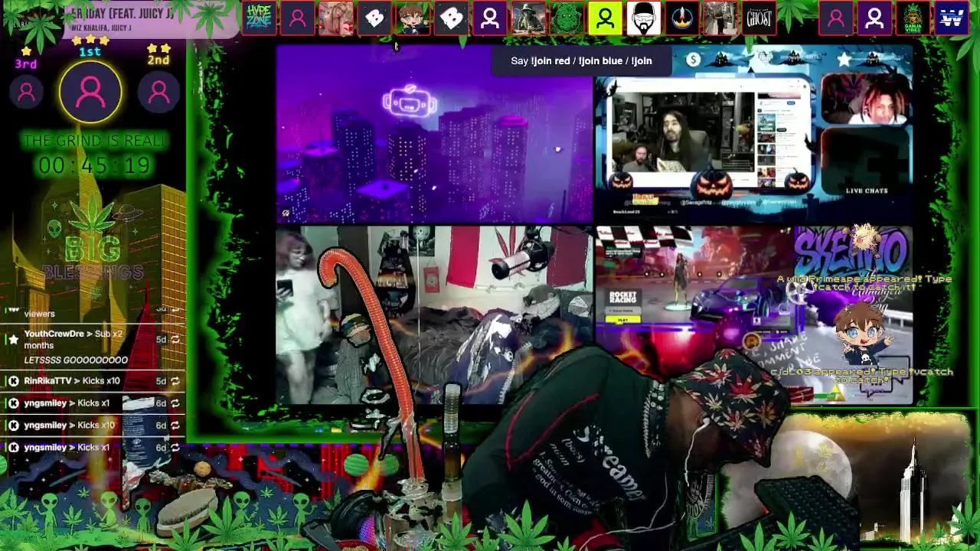Click the 'A wild Primeape appeared!' alert text
This screenshot has width=980, height=551.
[864, 283]
